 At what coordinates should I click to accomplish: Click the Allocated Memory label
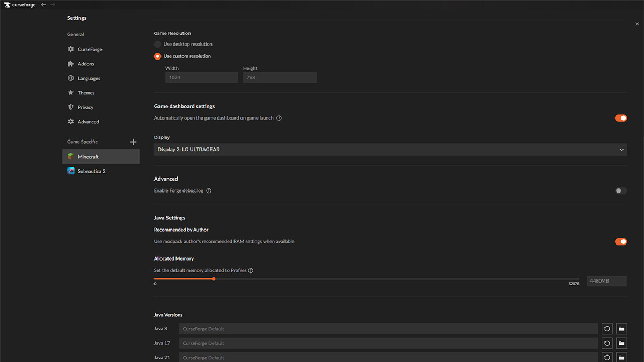tap(174, 258)
